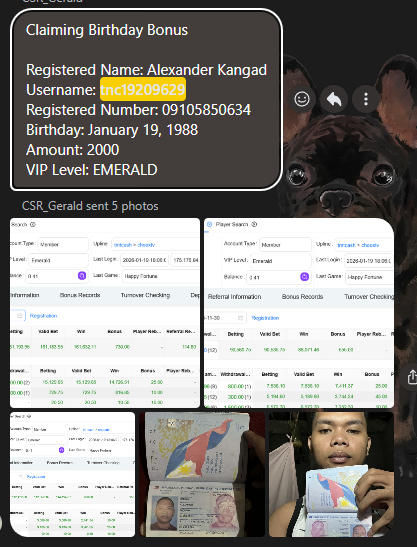Click the 'Amount: 2000' line
417x547 pixels.
click(x=73, y=150)
